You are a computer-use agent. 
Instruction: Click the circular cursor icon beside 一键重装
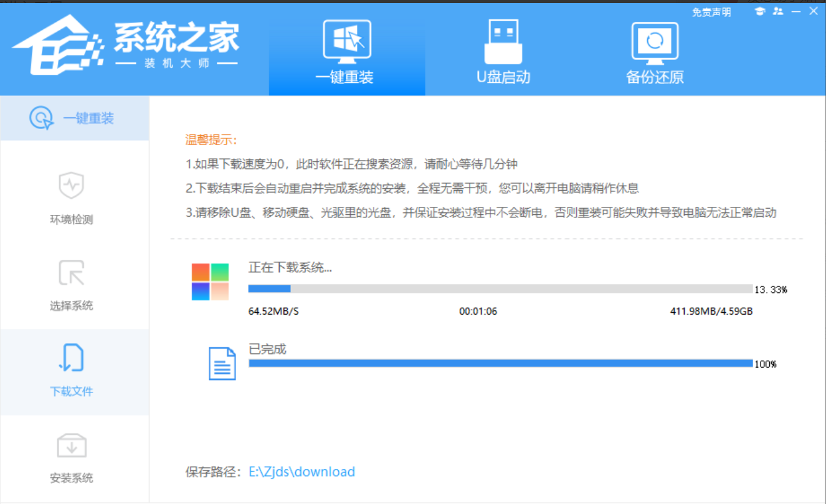pyautogui.click(x=42, y=118)
